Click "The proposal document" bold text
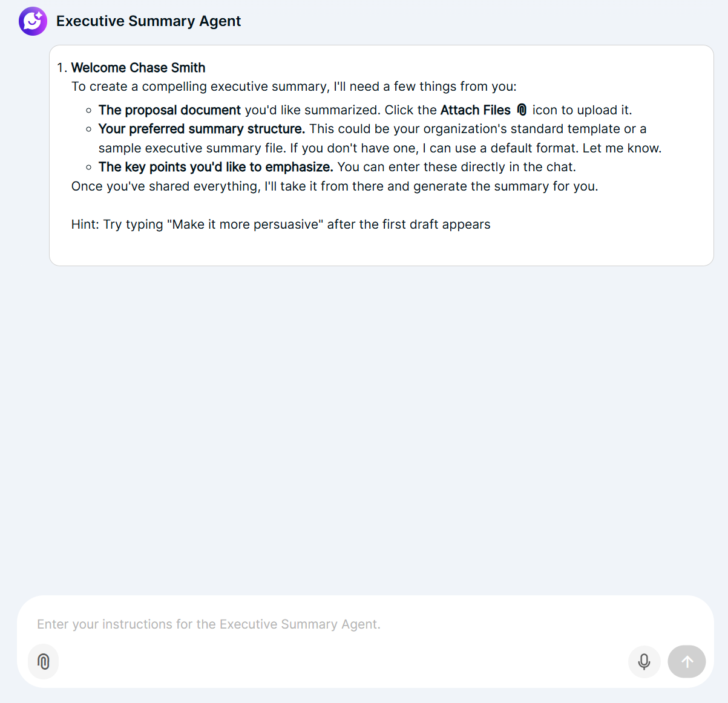Screen dimensions: 728x703 [169, 110]
